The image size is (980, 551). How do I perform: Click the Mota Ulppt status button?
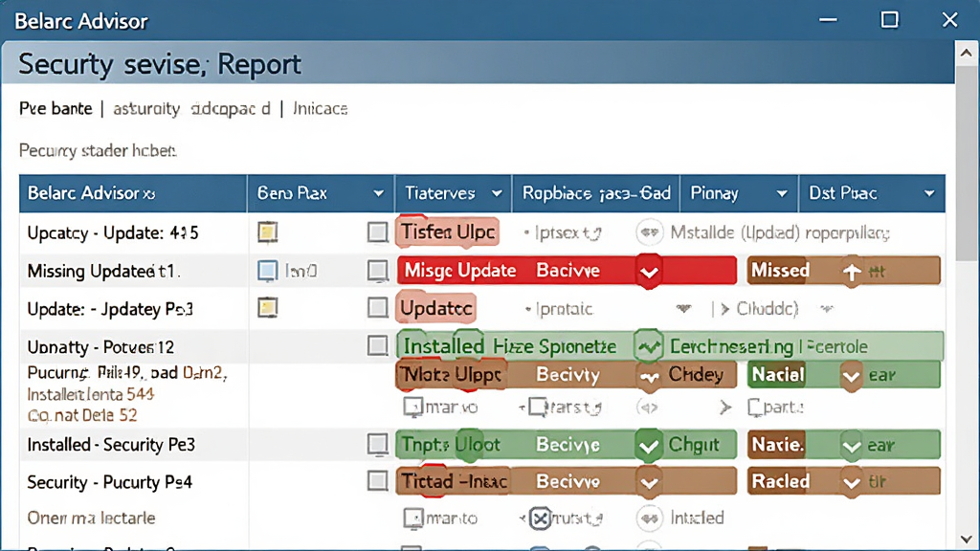[x=451, y=375]
